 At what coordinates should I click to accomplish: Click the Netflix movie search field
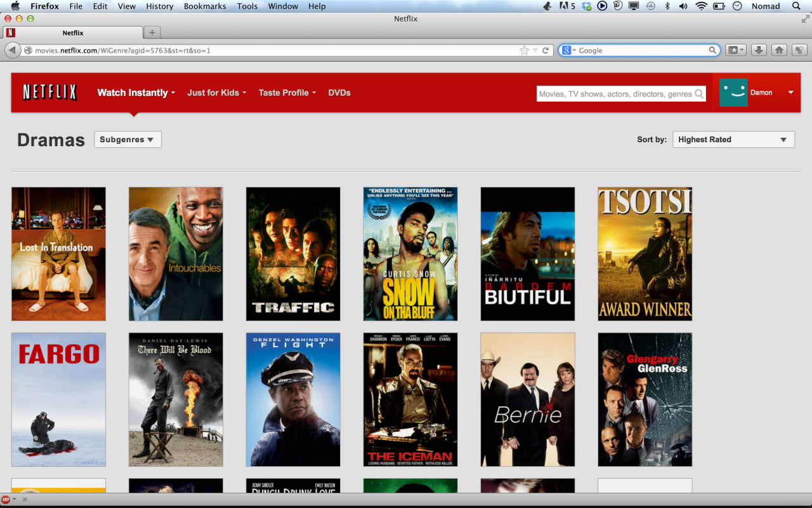(614, 94)
